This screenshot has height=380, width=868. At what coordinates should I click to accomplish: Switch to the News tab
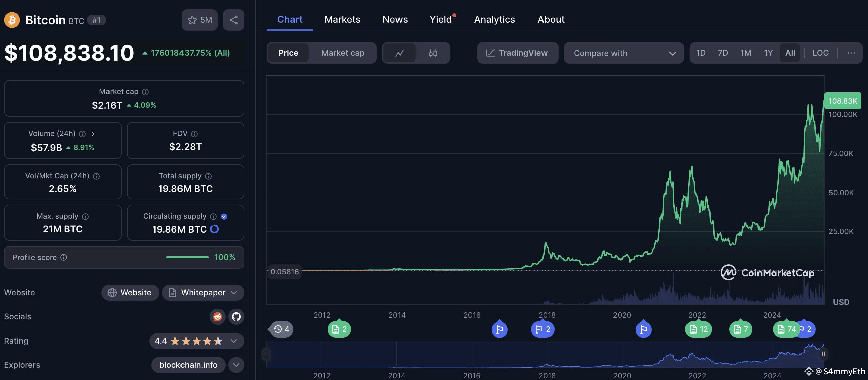395,19
